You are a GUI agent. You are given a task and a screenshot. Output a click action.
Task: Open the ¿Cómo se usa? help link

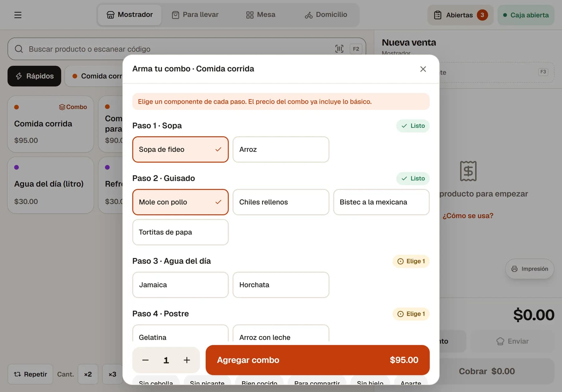(468, 215)
